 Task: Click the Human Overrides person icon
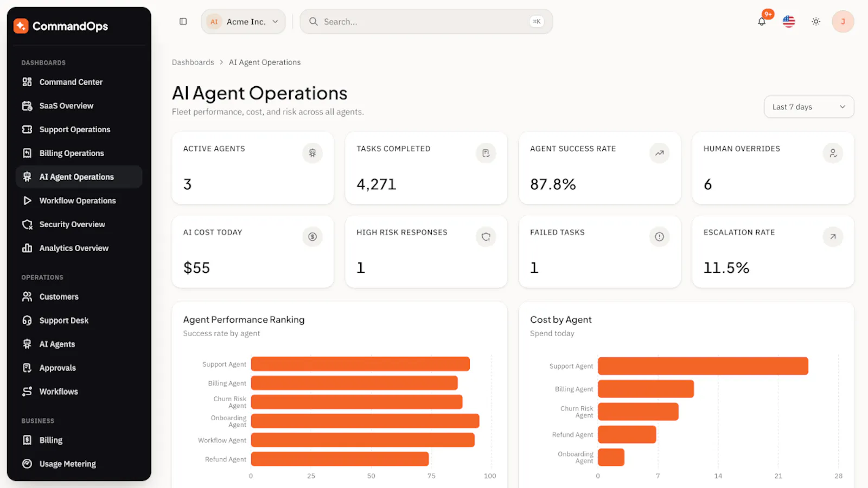pos(833,153)
